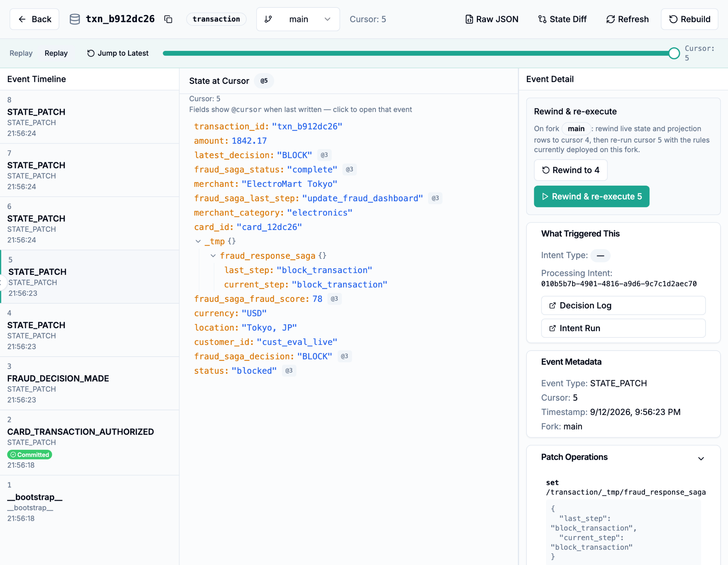Open the Raw JSON view
The height and width of the screenshot is (565, 728).
point(492,19)
